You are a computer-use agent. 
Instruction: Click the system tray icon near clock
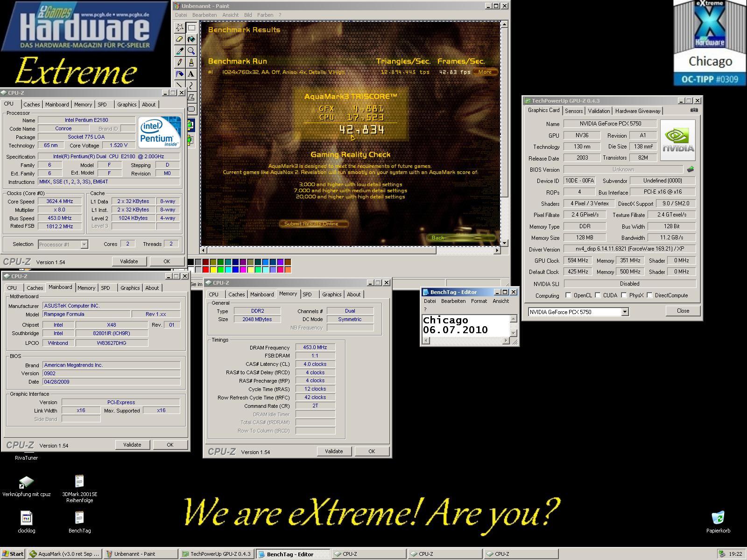(722, 554)
